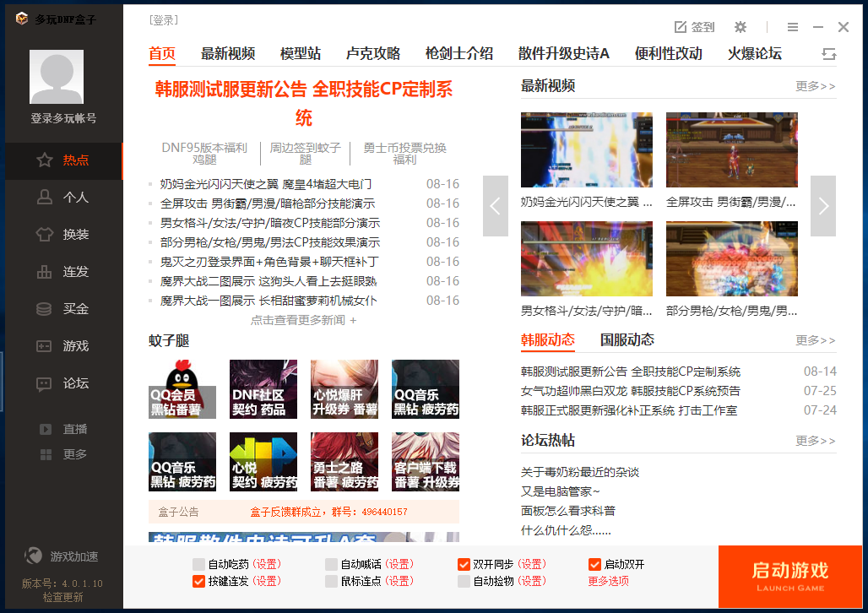This screenshot has height=613, width=868.
Task: Open news 鬼灭之刃登录界面+角色背景+聊天框补丁
Action: coord(269,262)
